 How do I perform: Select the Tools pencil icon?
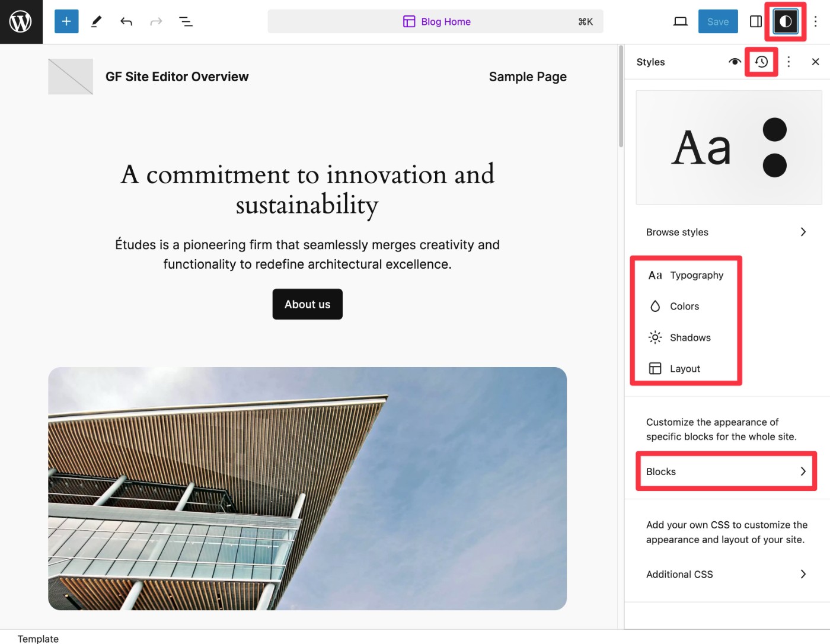(x=96, y=22)
